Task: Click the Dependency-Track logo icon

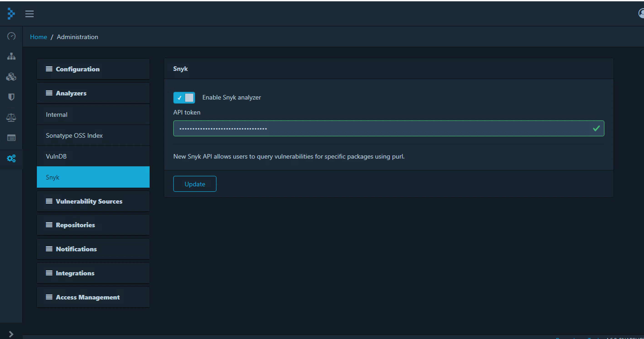Action: 11,13
